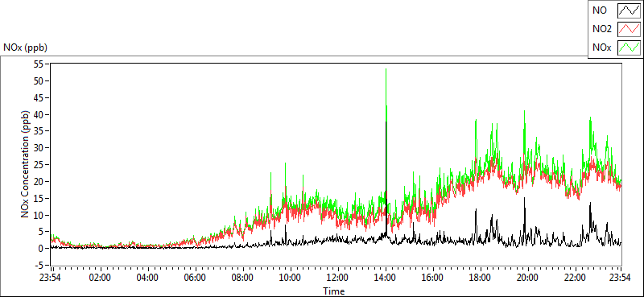The height and width of the screenshot is (297, 644).
Task: Click the 10:00 time axis marker
Action: coord(290,278)
